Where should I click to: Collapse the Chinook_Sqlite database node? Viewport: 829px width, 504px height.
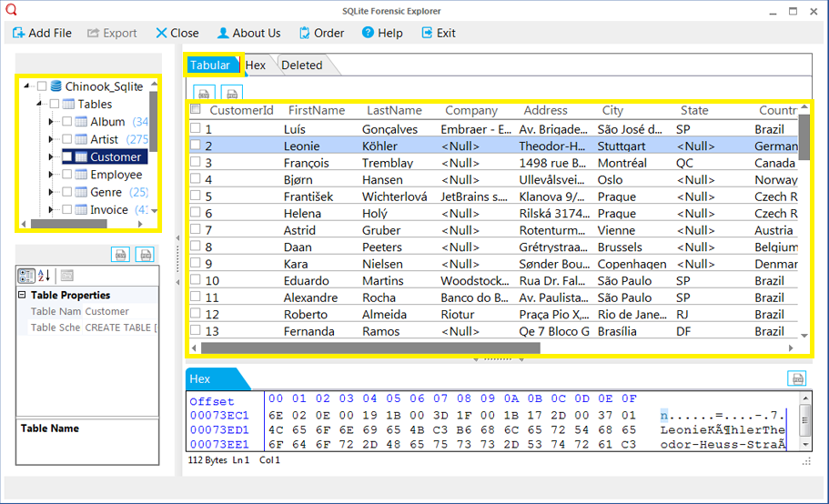tap(26, 86)
